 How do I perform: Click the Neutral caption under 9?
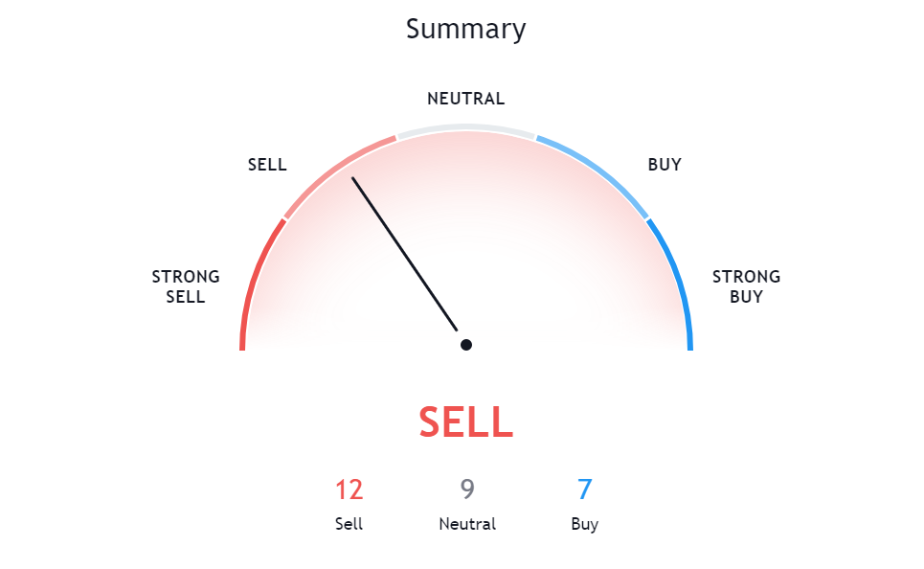tap(467, 524)
